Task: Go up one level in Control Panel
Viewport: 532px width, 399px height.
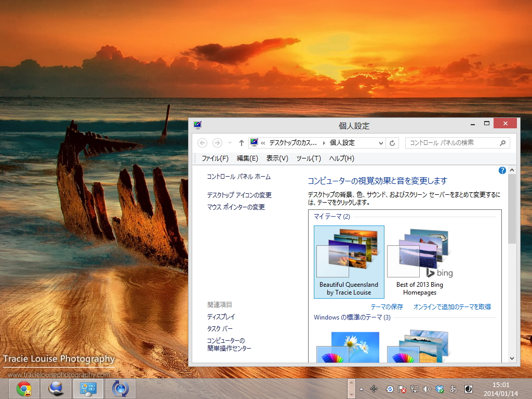Action: pos(241,142)
